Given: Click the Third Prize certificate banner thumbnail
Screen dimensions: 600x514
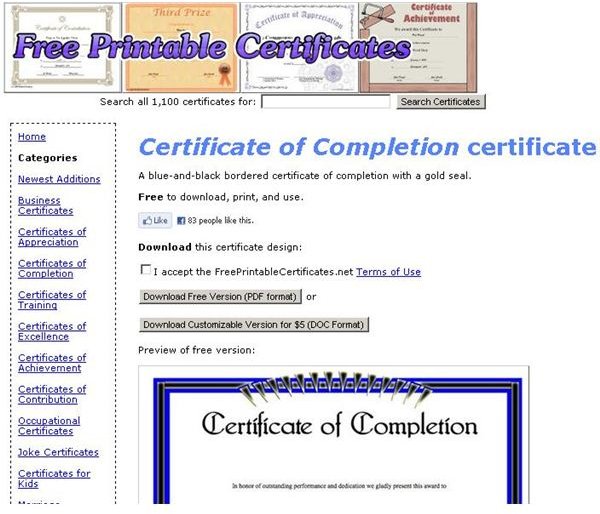Looking at the screenshot, I should click(181, 47).
